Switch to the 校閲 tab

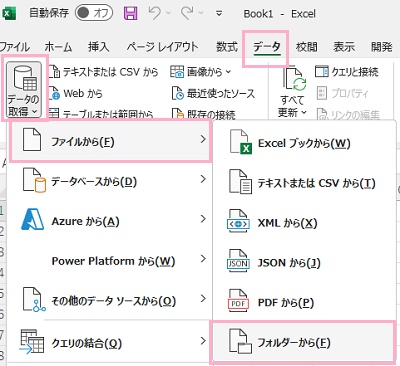tap(306, 47)
